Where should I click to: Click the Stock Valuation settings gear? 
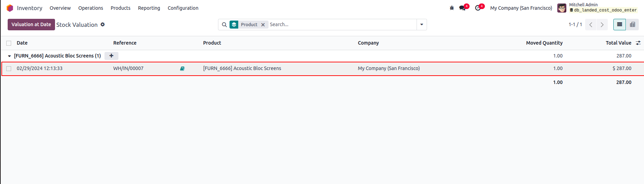pos(103,24)
